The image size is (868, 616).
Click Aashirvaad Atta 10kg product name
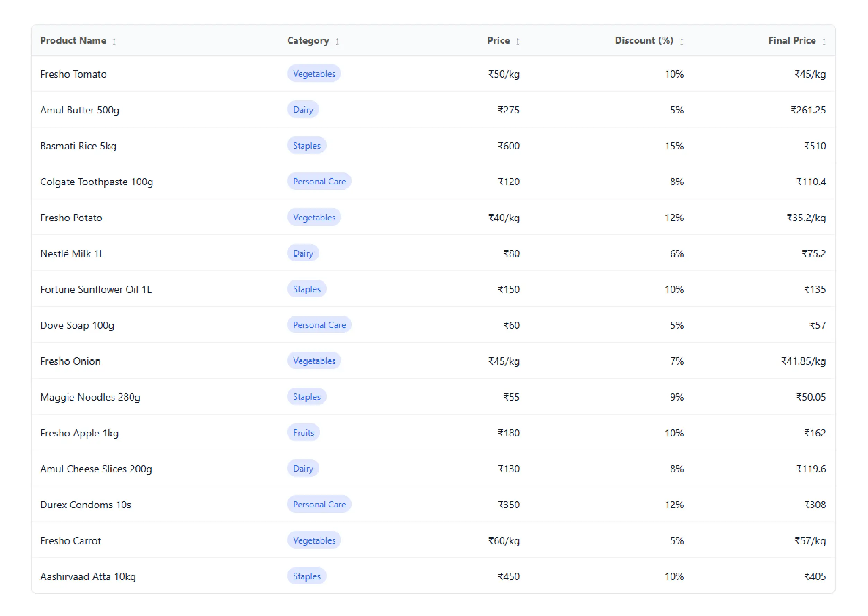point(88,576)
